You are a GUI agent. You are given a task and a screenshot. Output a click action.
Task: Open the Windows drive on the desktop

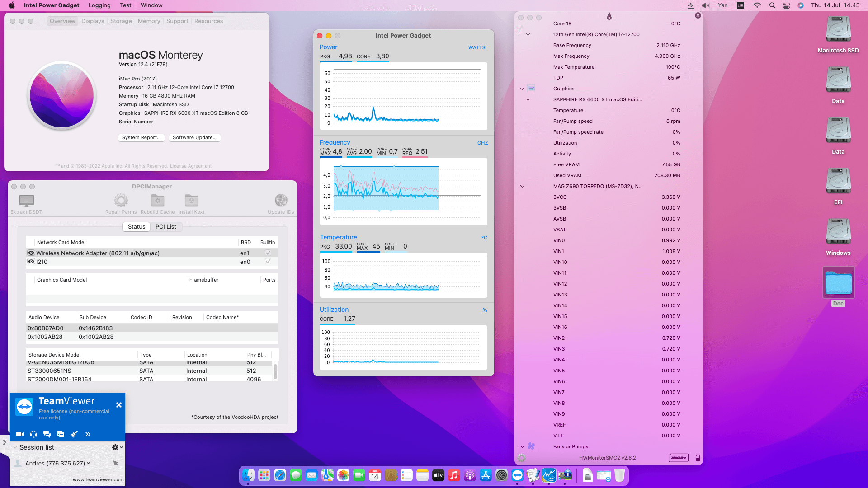838,230
